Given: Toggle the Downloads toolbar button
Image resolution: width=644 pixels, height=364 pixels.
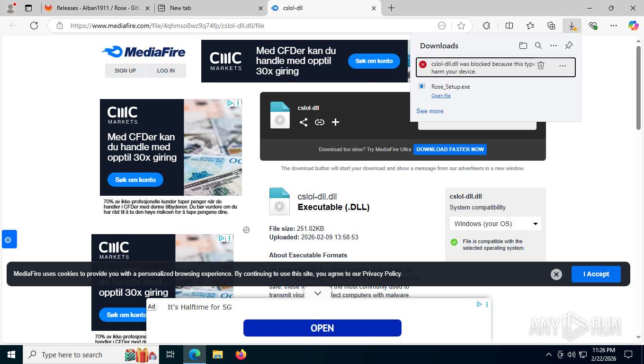Looking at the screenshot, I should (x=572, y=26).
